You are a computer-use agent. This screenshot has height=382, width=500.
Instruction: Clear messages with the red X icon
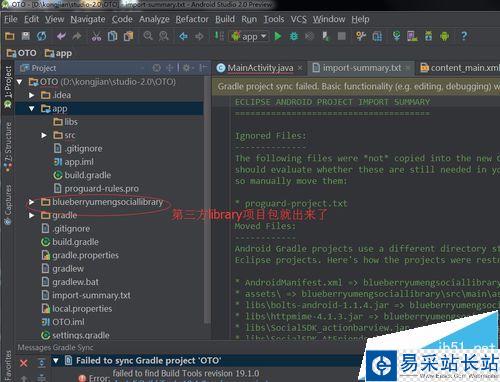[x=24, y=363]
